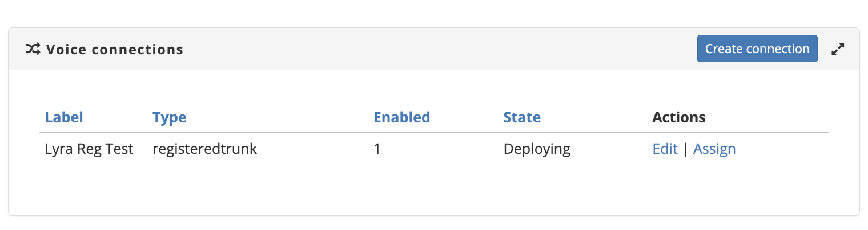
Task: Click blank panel area below the table row
Action: coord(434,189)
